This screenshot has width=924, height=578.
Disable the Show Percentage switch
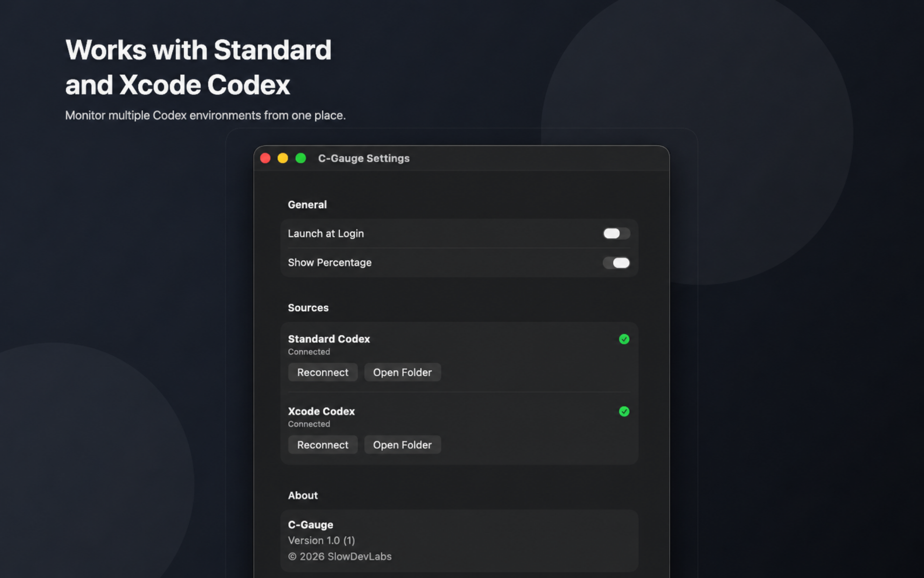616,263
